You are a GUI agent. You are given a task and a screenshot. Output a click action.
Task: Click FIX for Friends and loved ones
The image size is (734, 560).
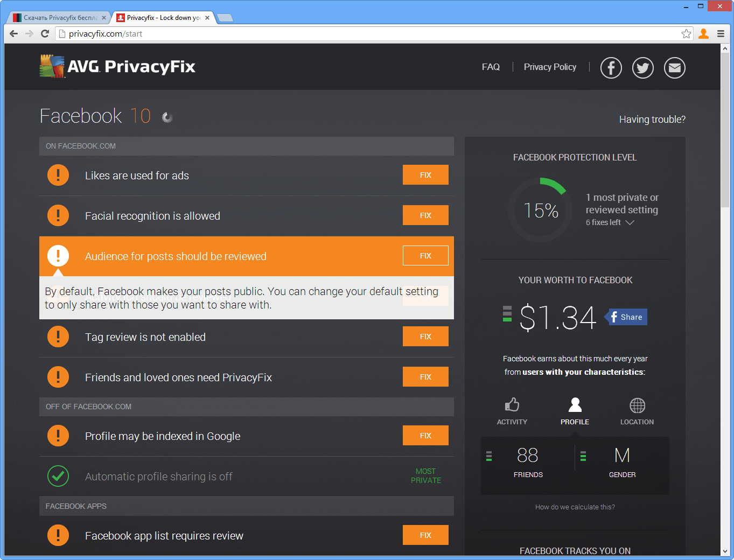[x=425, y=377]
